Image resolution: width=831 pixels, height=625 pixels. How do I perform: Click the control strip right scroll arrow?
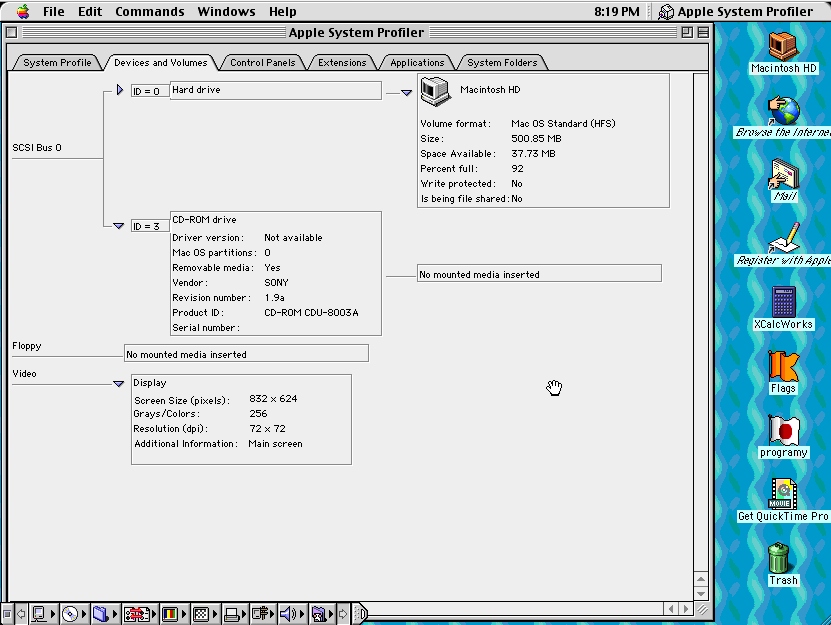[x=343, y=614]
